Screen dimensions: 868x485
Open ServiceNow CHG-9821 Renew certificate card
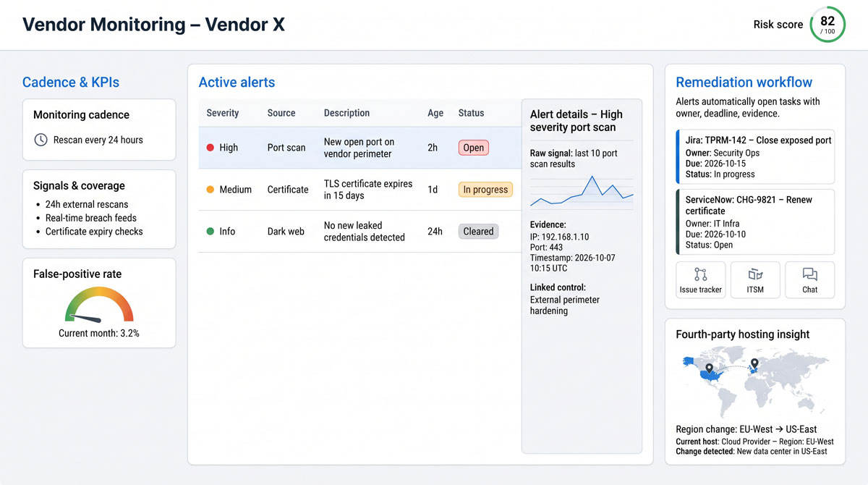[755, 222]
